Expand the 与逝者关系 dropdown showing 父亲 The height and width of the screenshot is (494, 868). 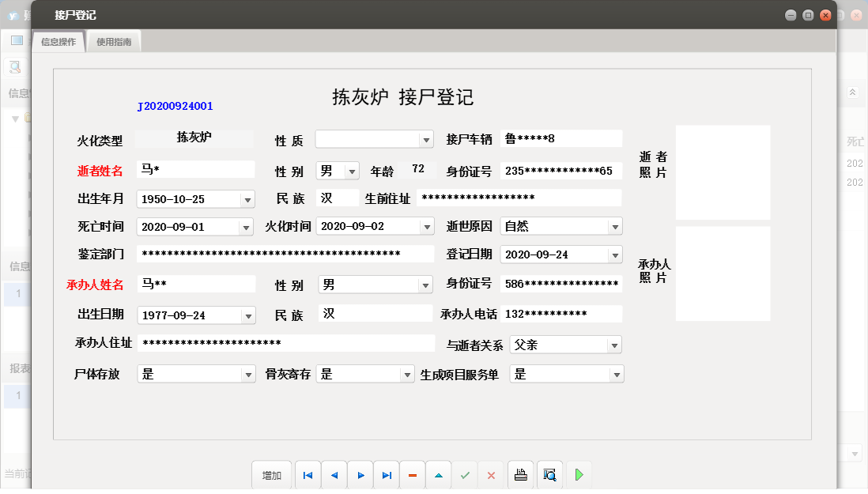[x=615, y=345]
